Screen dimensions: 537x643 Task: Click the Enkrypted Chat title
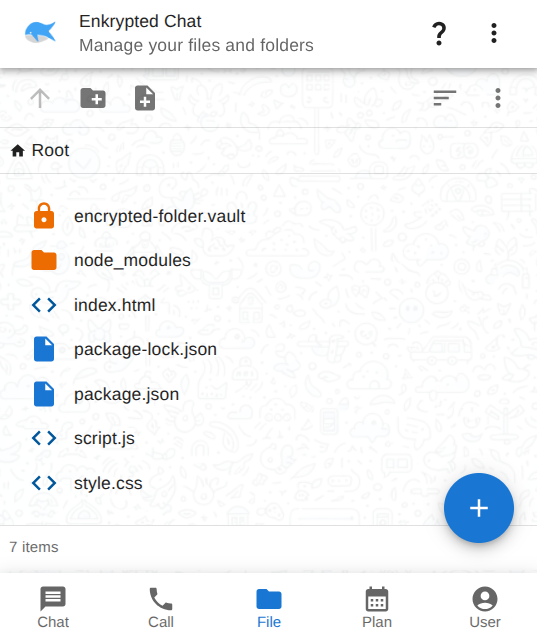pos(140,21)
